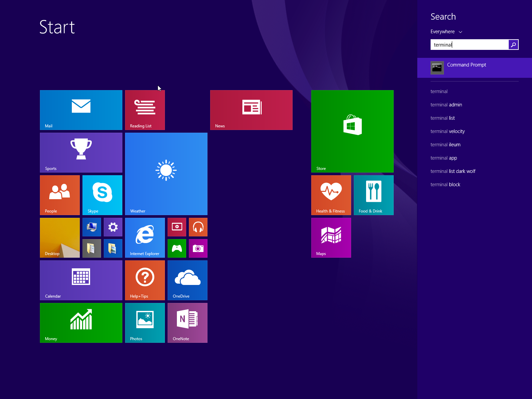Open the OneDrive tile
Screen dimensions: 532x399
pyautogui.click(x=187, y=280)
